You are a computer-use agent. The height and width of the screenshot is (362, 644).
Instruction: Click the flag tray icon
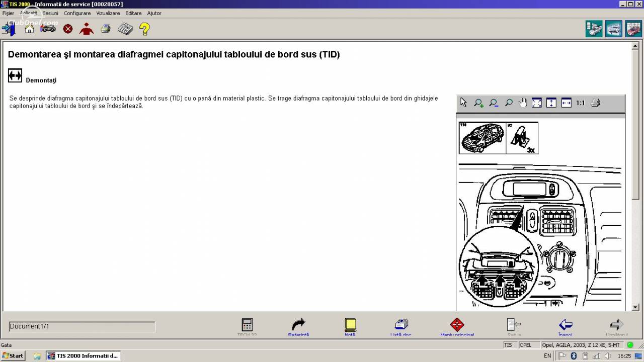coord(562,356)
